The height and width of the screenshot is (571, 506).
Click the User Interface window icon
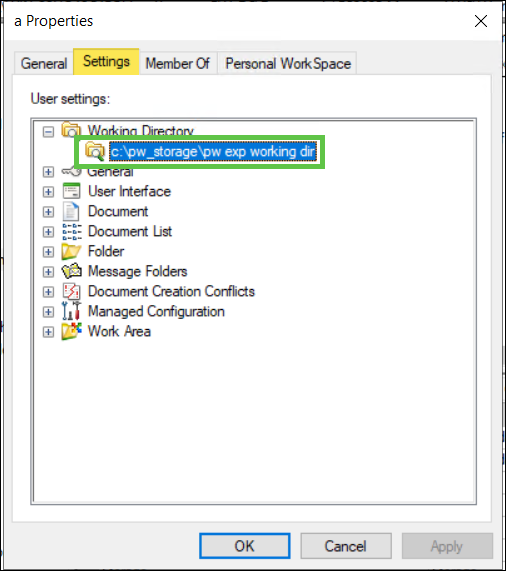coord(71,191)
